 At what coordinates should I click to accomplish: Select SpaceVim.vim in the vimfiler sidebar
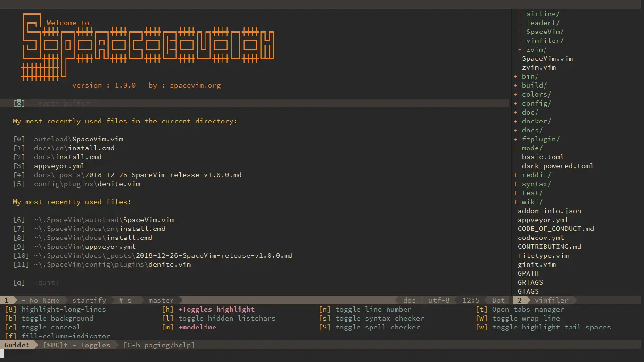point(547,58)
